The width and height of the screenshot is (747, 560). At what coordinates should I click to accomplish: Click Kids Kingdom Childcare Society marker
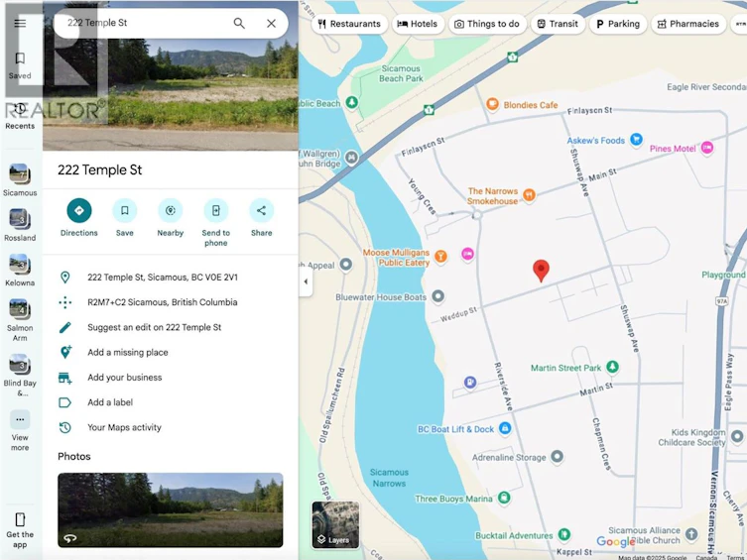point(737,436)
